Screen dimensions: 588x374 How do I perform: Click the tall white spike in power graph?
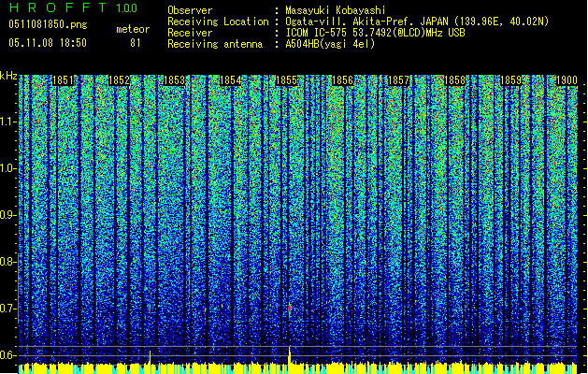pyautogui.click(x=290, y=353)
